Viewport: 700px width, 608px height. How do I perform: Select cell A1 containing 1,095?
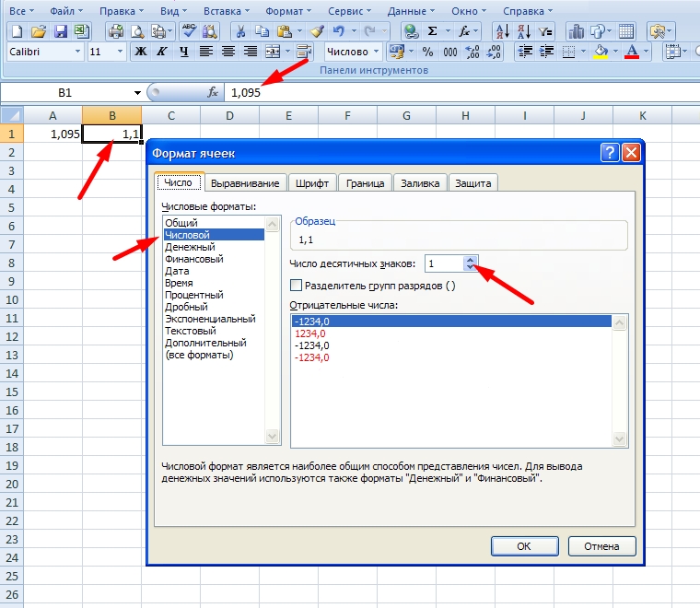click(x=52, y=134)
